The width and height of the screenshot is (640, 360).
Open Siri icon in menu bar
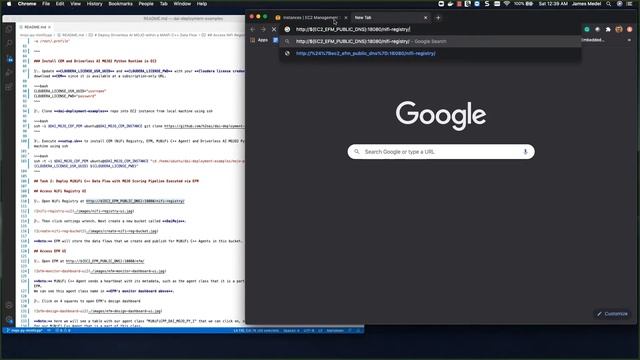[x=619, y=4]
